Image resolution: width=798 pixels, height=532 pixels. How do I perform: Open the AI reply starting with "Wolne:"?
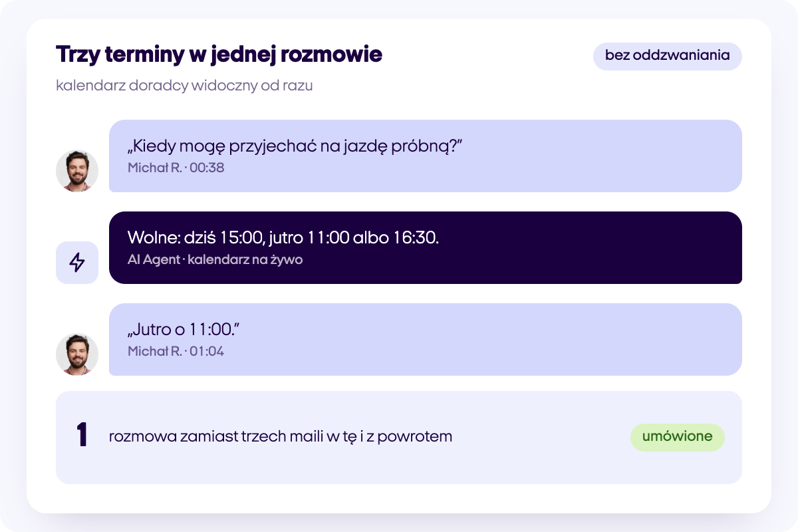point(426,248)
